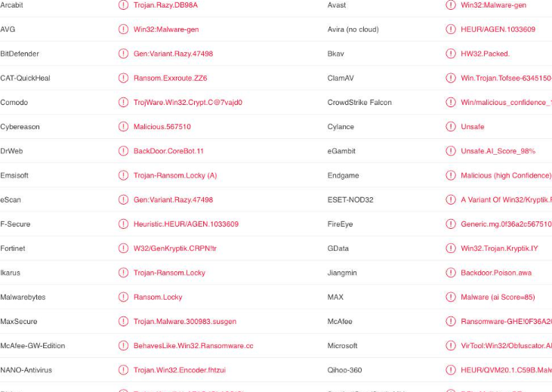Select the warning icon for Trojan.Win32.Encoder.fhtzui
The height and width of the screenshot is (392, 552).
(124, 370)
